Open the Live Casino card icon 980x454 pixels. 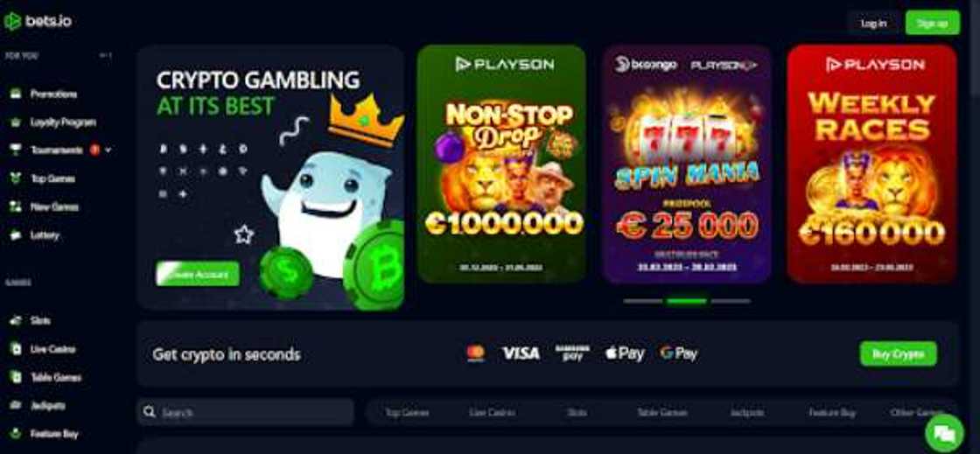pyautogui.click(x=16, y=349)
